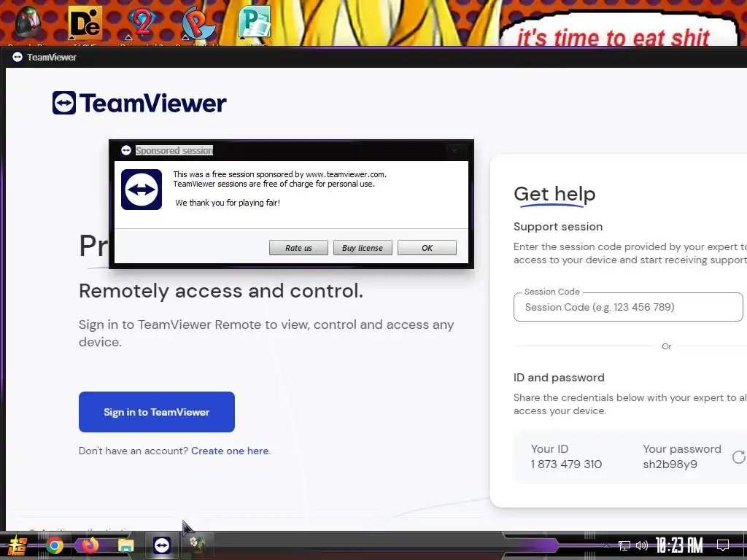Open the Microsoft Publisher desktop icon
The image size is (747, 560).
(255, 23)
